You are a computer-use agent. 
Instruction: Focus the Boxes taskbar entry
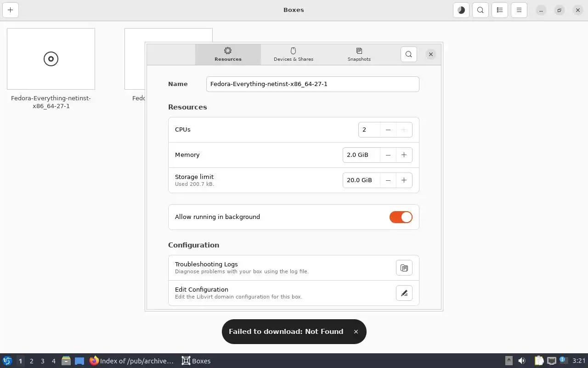tap(196, 361)
